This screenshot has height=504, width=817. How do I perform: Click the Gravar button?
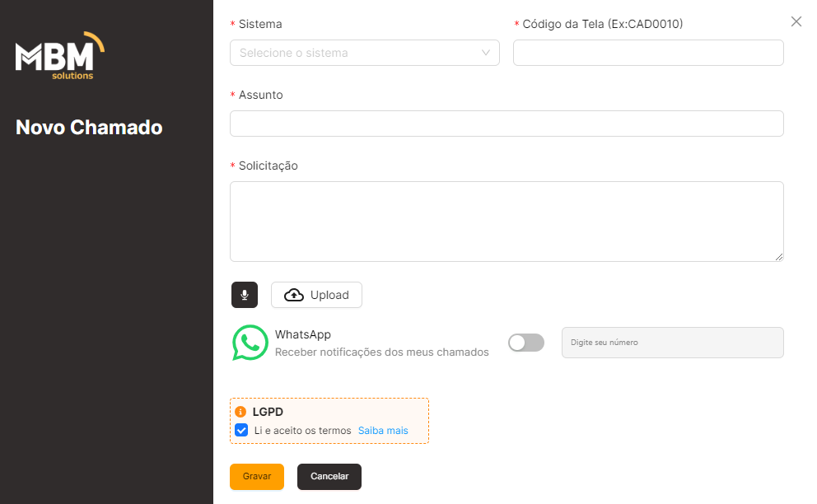pos(257,476)
